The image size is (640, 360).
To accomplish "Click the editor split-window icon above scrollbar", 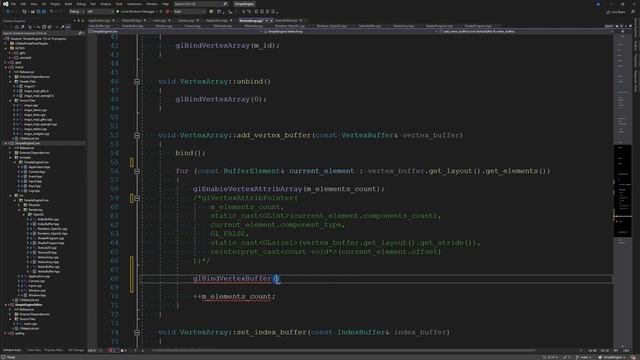I will click(x=622, y=31).
